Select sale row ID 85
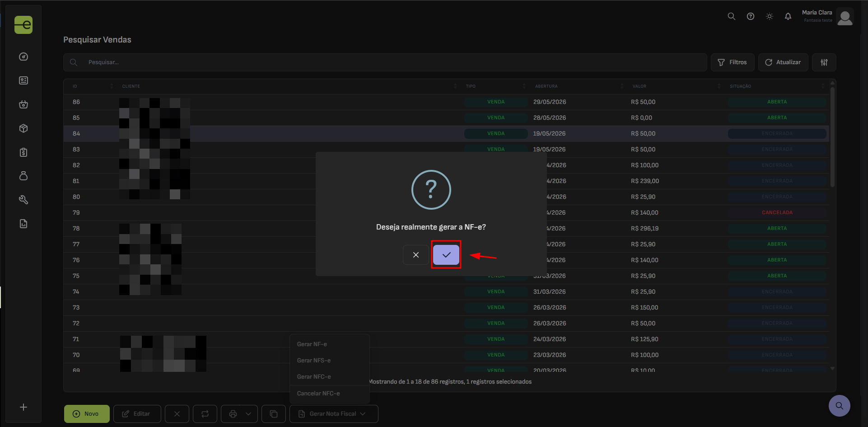Screen dimensions: 868x427 (446, 118)
